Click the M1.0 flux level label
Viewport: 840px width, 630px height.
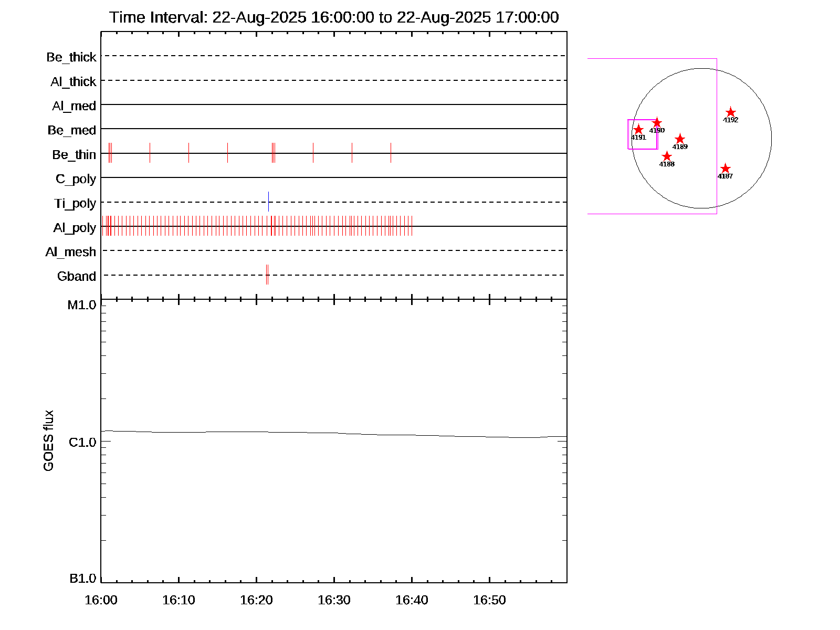82,305
